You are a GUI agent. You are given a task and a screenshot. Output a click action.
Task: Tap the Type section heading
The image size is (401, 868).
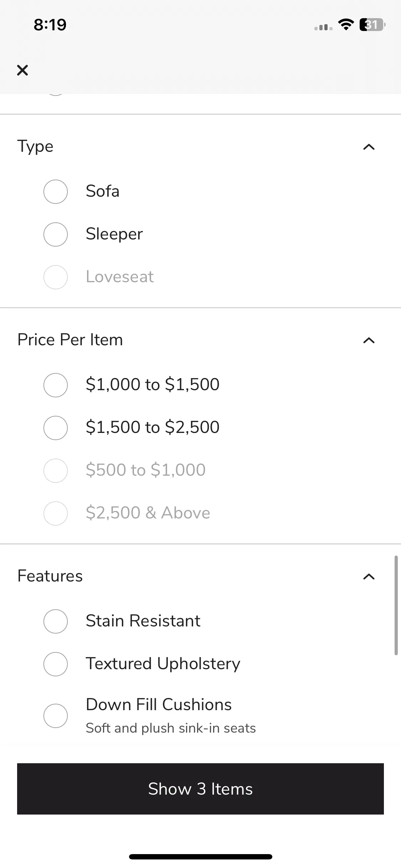coord(35,146)
